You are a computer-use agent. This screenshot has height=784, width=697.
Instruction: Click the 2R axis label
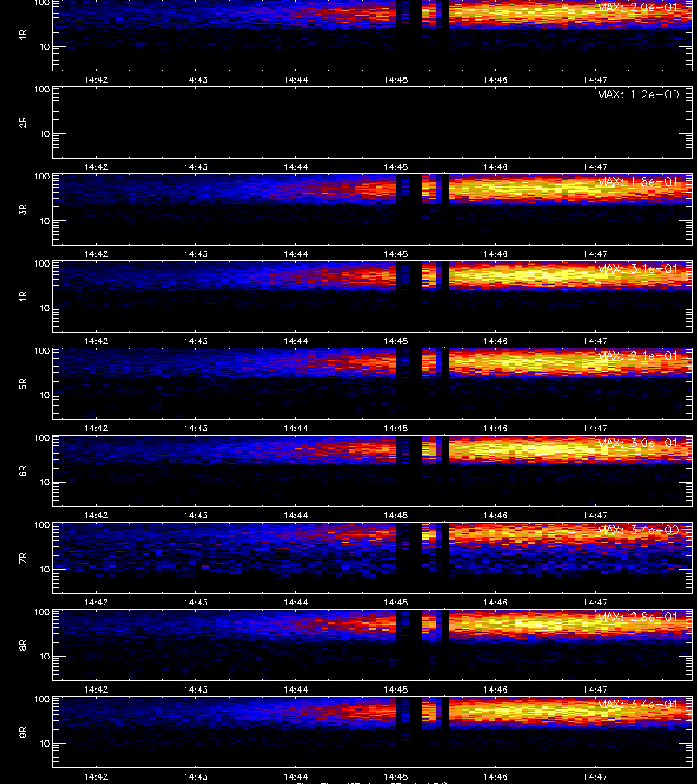pos(23,123)
